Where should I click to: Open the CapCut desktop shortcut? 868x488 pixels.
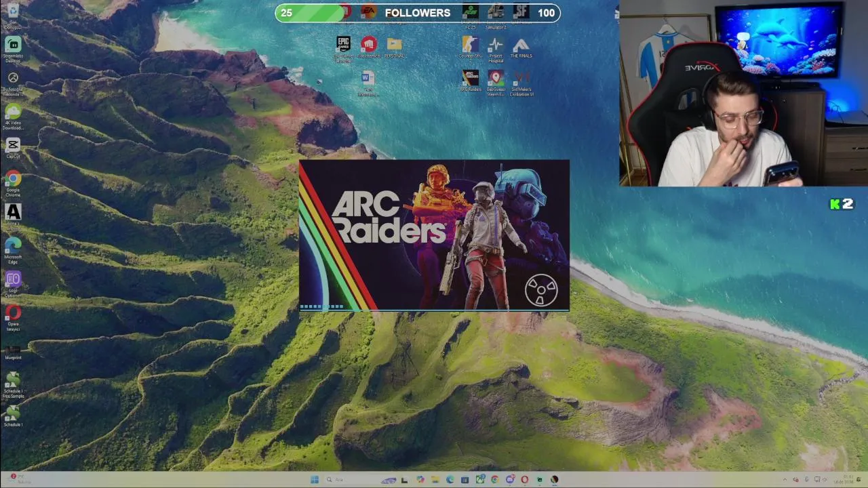click(13, 148)
